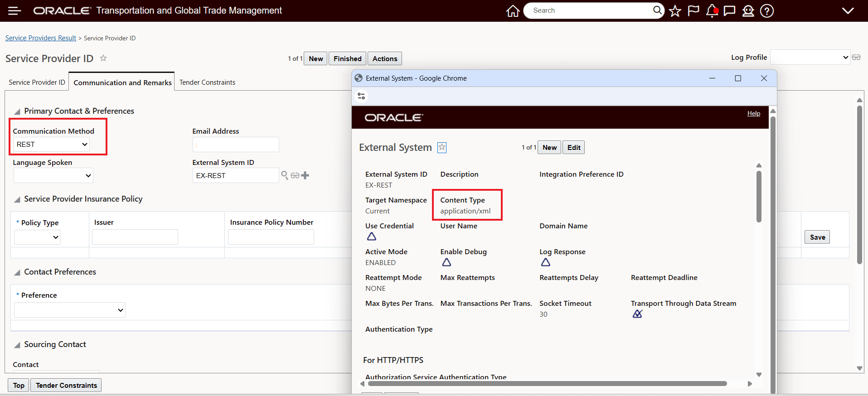The width and height of the screenshot is (868, 396).
Task: Open the notifications bell
Action: coord(712,11)
